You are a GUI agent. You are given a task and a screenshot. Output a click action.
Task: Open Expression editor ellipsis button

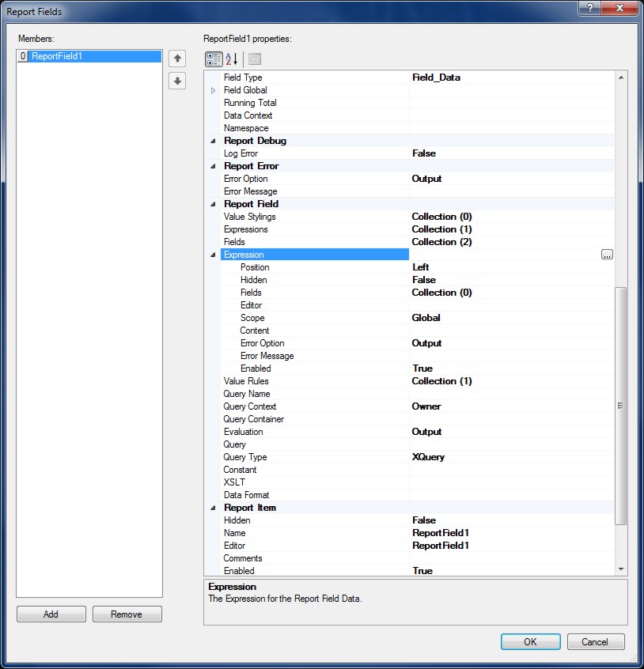point(607,255)
